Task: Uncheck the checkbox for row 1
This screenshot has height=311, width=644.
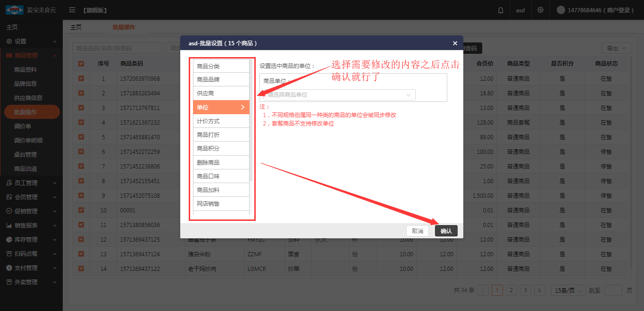Action: pyautogui.click(x=81, y=78)
